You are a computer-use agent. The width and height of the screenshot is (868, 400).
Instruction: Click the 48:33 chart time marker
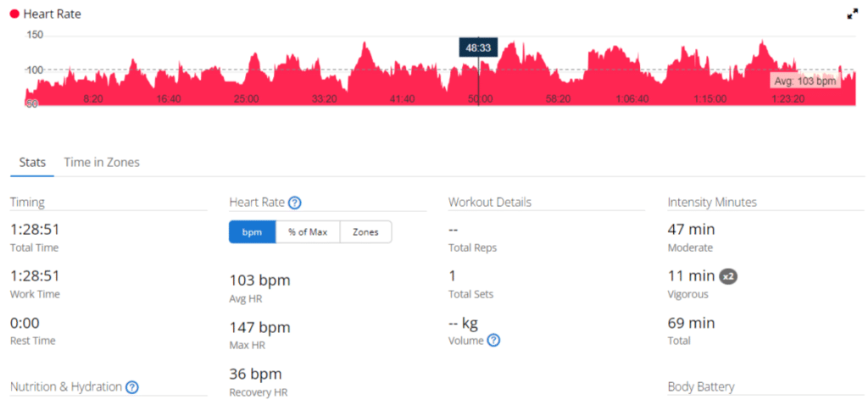[478, 47]
